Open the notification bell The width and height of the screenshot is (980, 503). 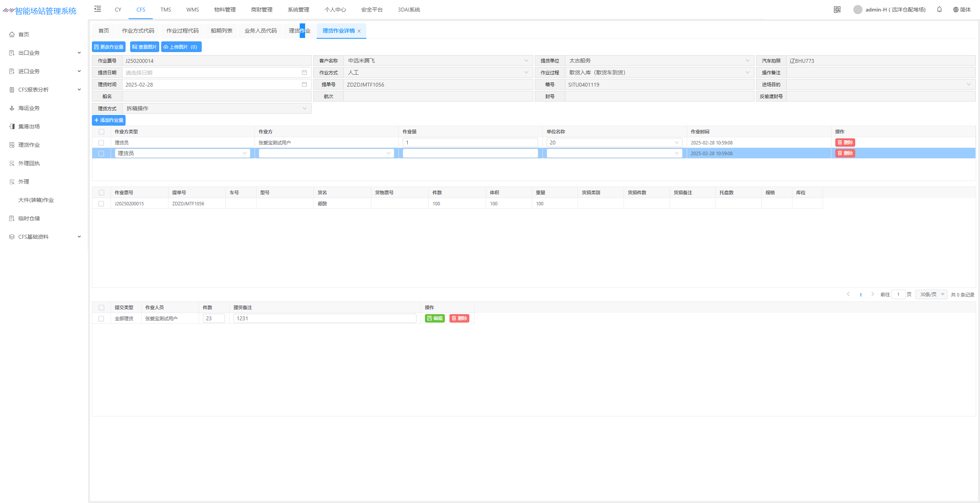point(939,10)
